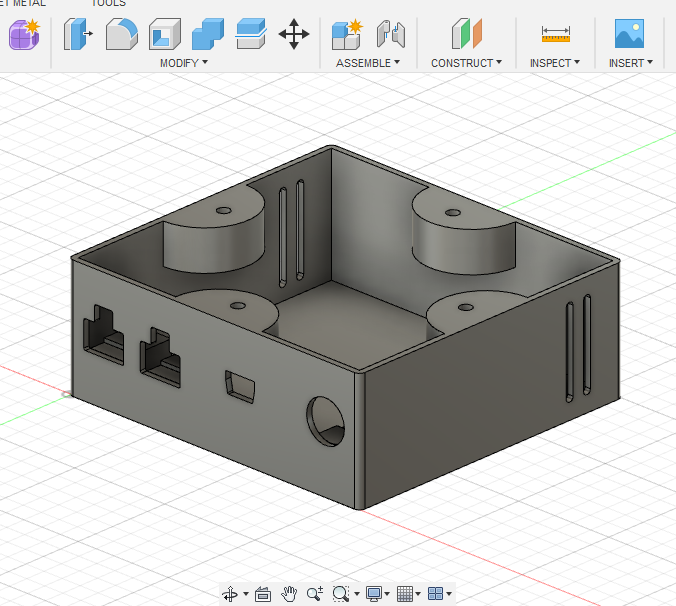Select the Orbit navigation tool
Screen dimensions: 676x606
pos(230,594)
